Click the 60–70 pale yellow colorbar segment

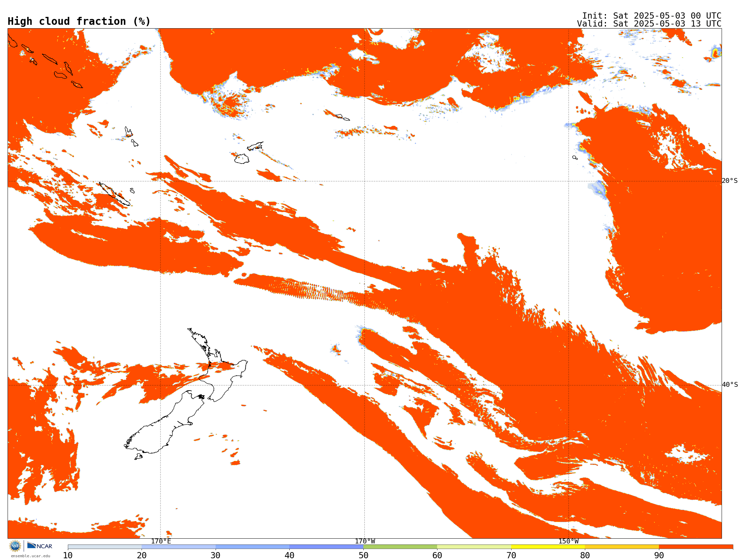tap(474, 547)
